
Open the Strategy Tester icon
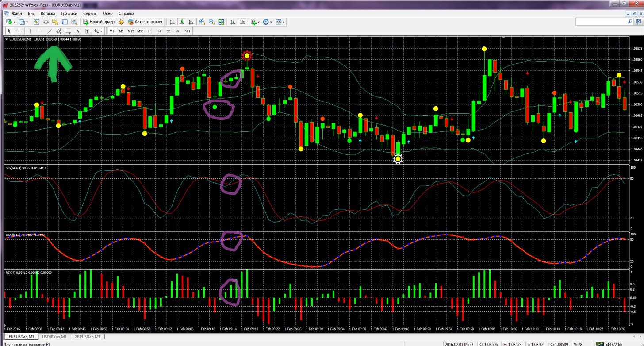tap(74, 22)
